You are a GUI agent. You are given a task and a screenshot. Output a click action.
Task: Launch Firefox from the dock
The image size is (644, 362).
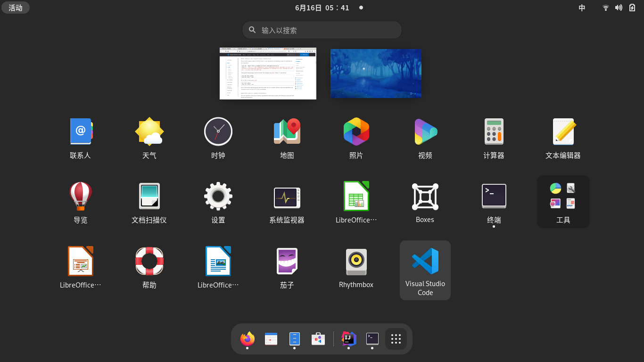(x=247, y=338)
